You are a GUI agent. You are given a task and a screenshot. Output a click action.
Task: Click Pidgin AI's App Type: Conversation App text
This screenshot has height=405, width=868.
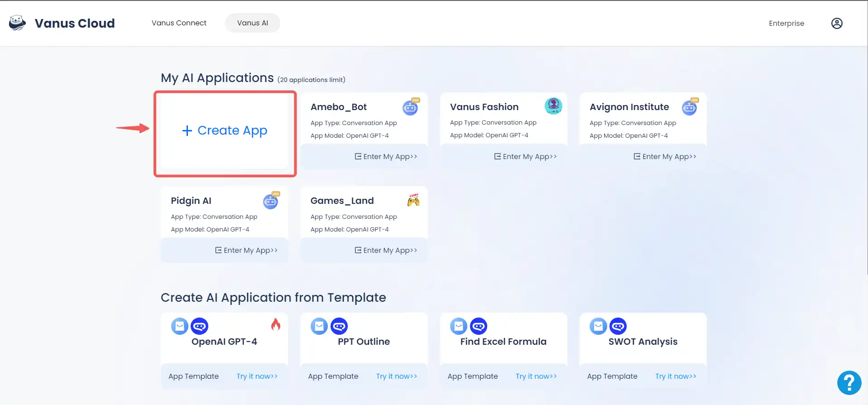click(x=214, y=217)
